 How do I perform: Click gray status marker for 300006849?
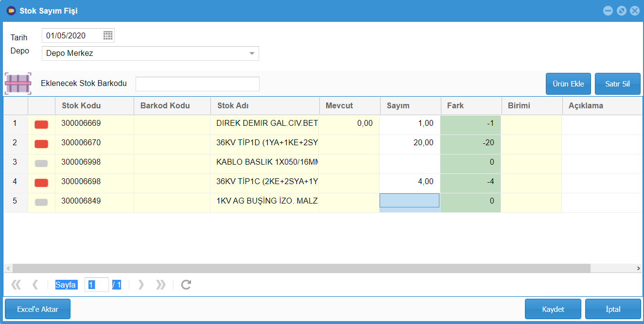click(41, 203)
